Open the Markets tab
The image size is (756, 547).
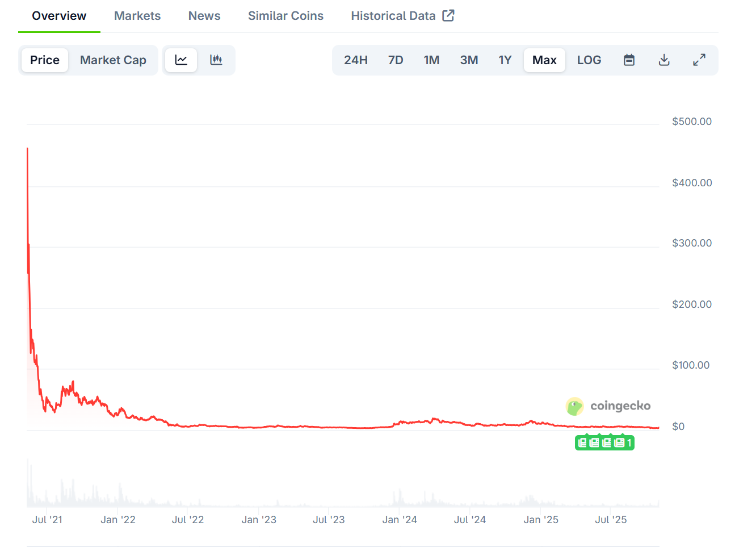tap(137, 16)
